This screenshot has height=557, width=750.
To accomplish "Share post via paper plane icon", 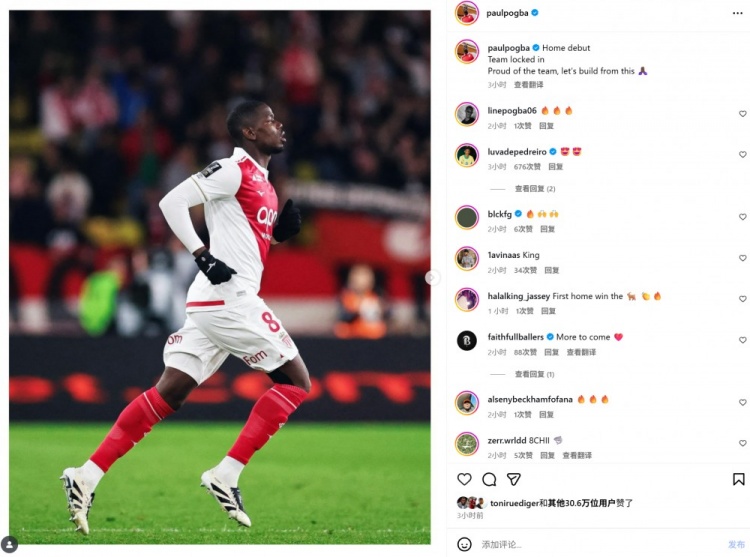I will click(x=514, y=479).
